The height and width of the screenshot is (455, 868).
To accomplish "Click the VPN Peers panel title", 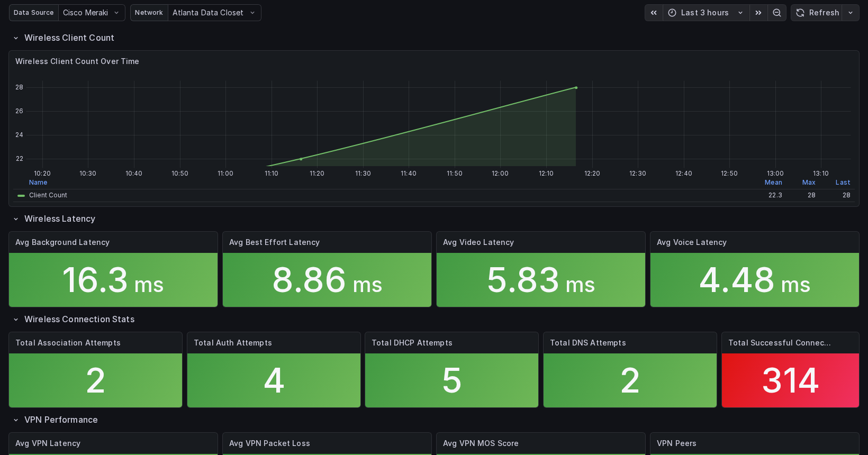I will (676, 443).
